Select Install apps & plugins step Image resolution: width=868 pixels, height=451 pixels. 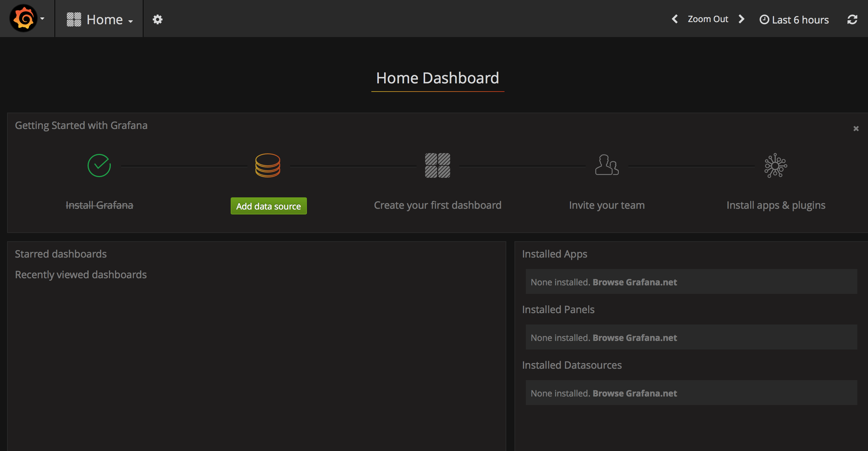tap(776, 205)
